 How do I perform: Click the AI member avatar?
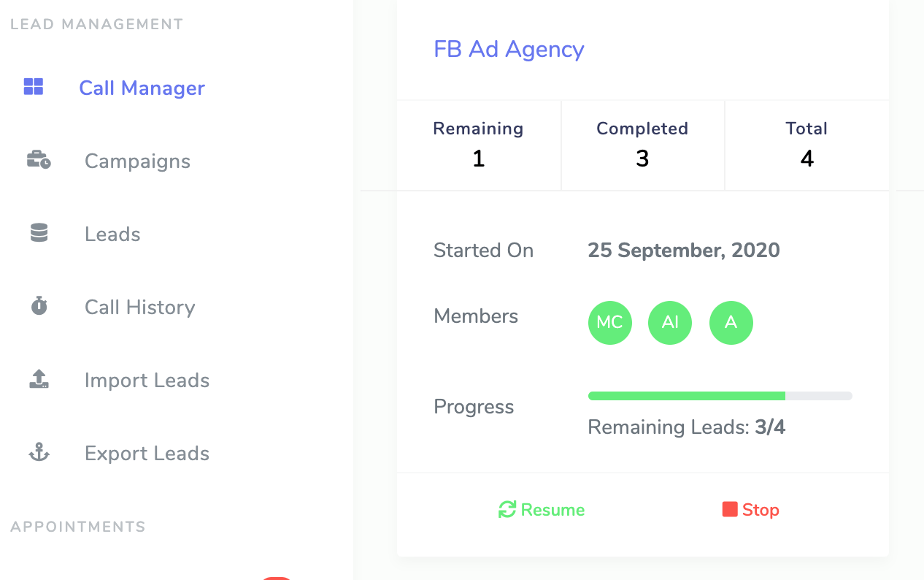coord(670,323)
